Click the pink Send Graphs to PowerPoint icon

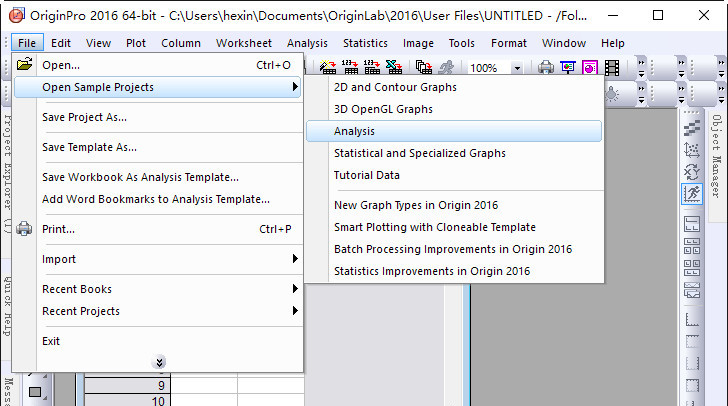click(590, 68)
